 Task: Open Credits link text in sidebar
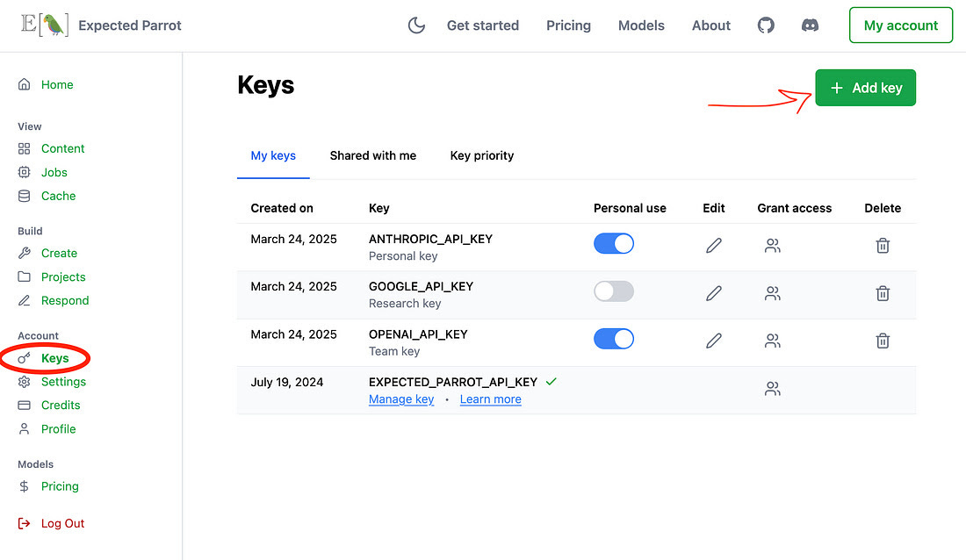pos(61,406)
